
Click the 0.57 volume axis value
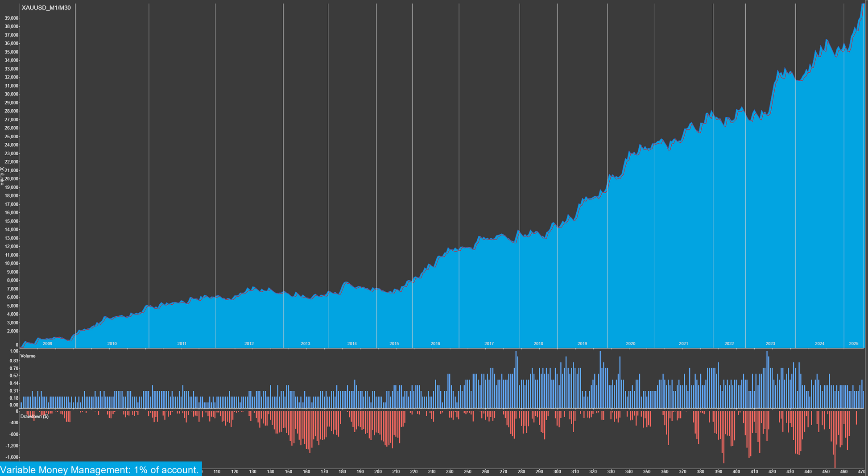click(14, 376)
